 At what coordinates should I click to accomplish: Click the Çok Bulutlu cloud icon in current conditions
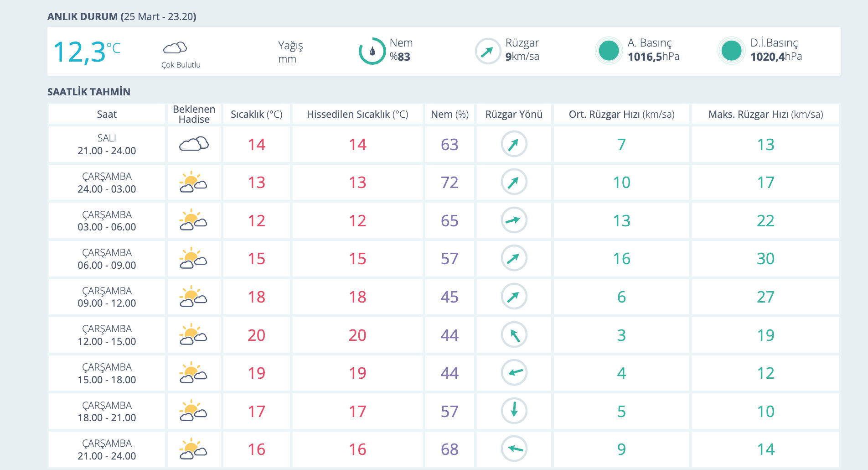(175, 47)
